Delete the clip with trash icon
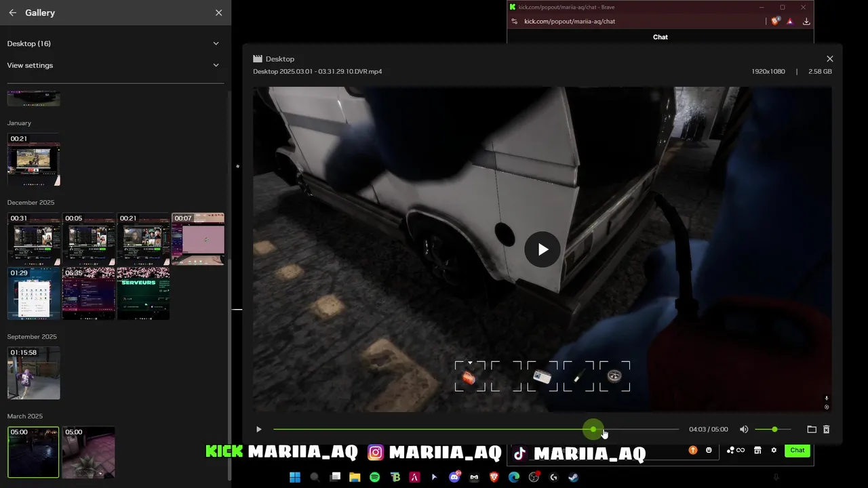This screenshot has height=488, width=868. (x=826, y=429)
